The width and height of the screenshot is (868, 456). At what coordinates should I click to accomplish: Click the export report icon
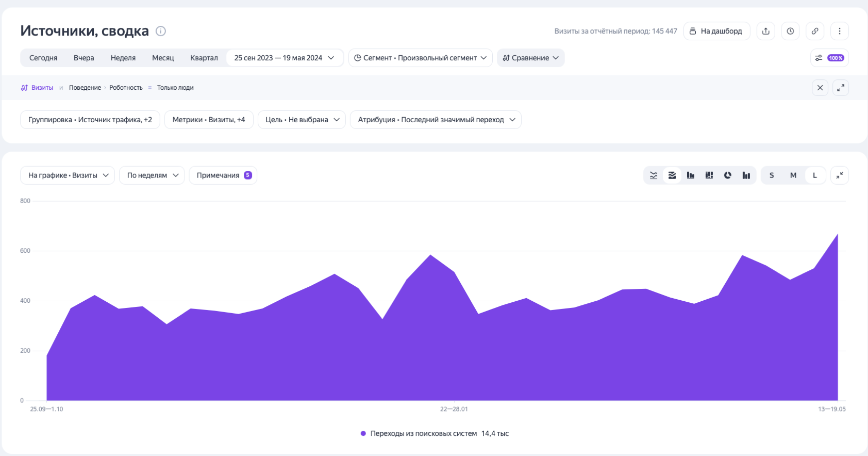(x=766, y=31)
